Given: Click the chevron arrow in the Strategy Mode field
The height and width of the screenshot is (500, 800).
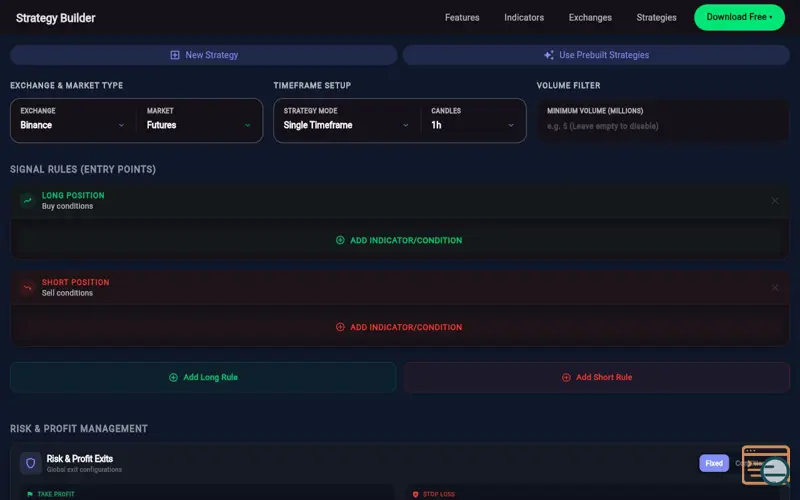Looking at the screenshot, I should 406,126.
